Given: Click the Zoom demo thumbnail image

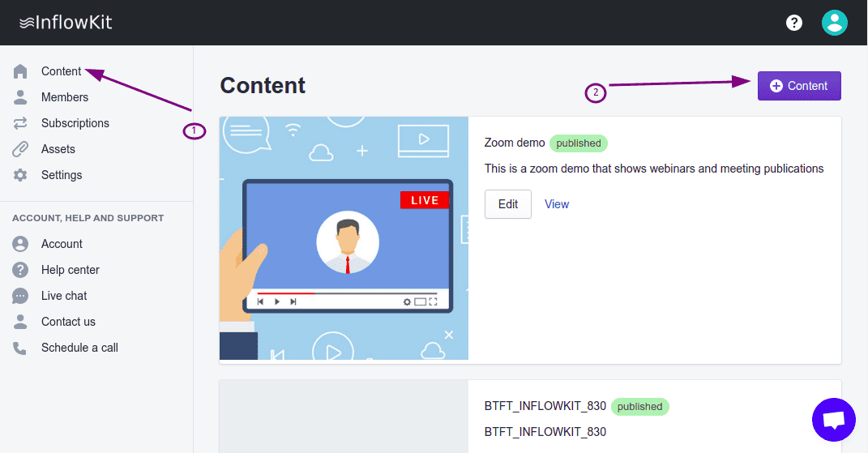Looking at the screenshot, I should (x=344, y=238).
